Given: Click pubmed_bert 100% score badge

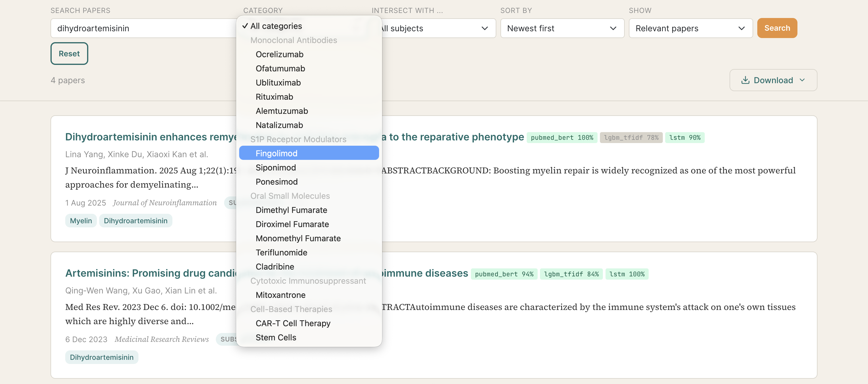Looking at the screenshot, I should pos(562,137).
